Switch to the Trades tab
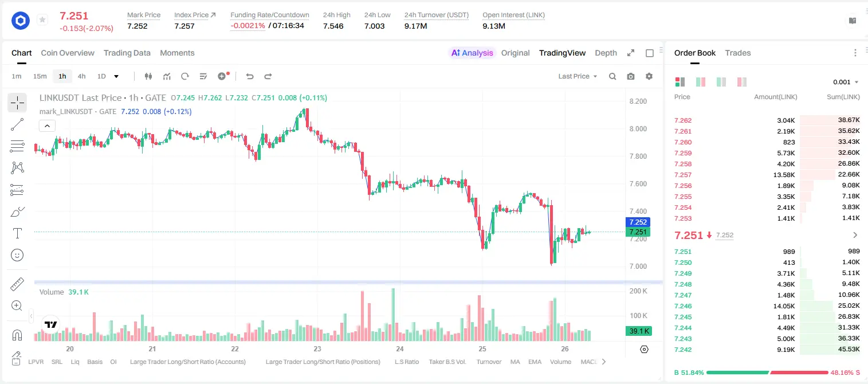Viewport: 868px width, 384px height. pos(737,53)
